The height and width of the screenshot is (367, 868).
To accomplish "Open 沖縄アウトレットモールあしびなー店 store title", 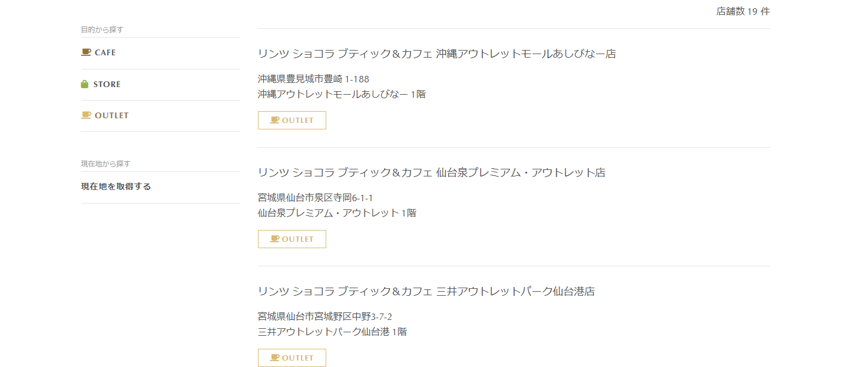I will [437, 54].
